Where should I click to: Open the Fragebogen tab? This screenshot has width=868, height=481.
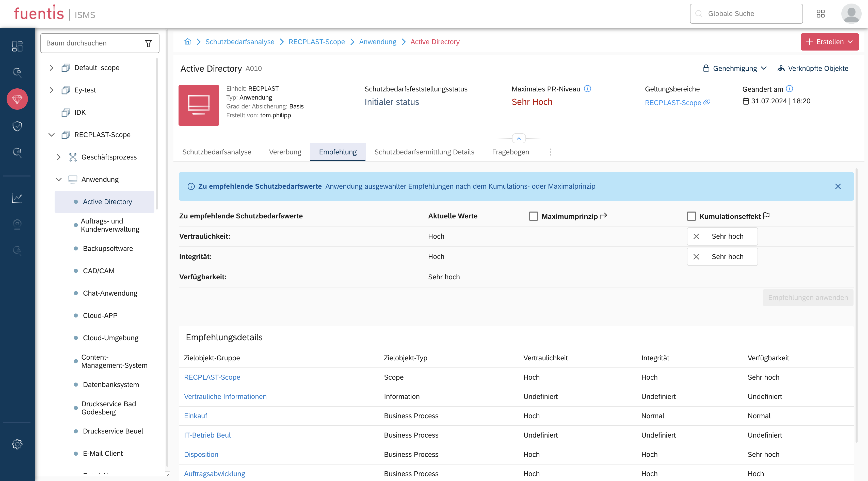click(x=510, y=152)
